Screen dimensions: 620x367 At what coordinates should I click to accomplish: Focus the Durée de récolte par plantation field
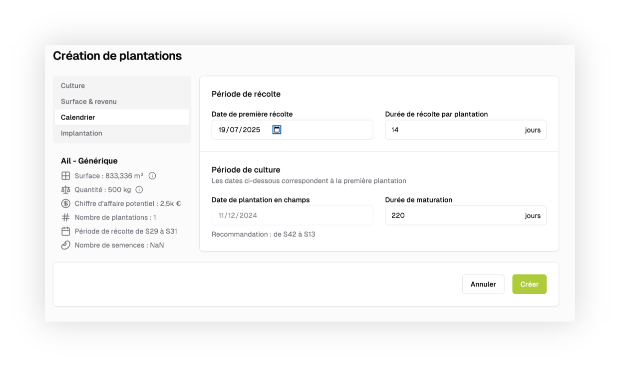tap(466, 130)
